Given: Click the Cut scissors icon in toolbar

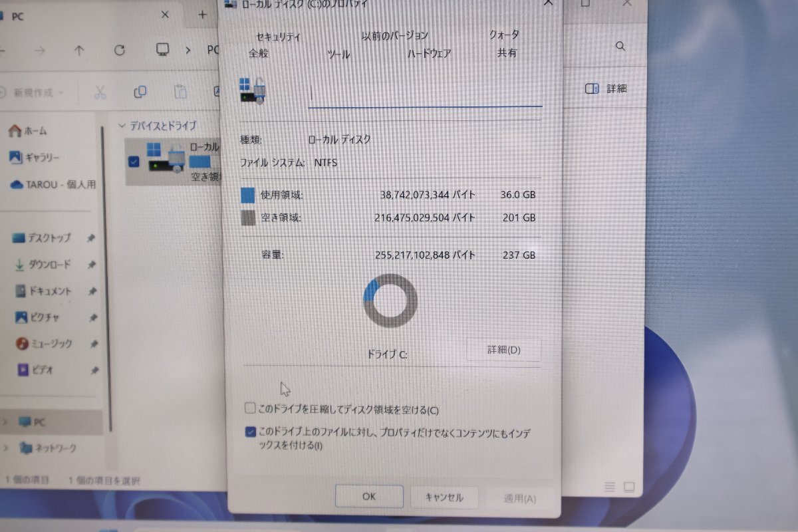Looking at the screenshot, I should tap(100, 92).
